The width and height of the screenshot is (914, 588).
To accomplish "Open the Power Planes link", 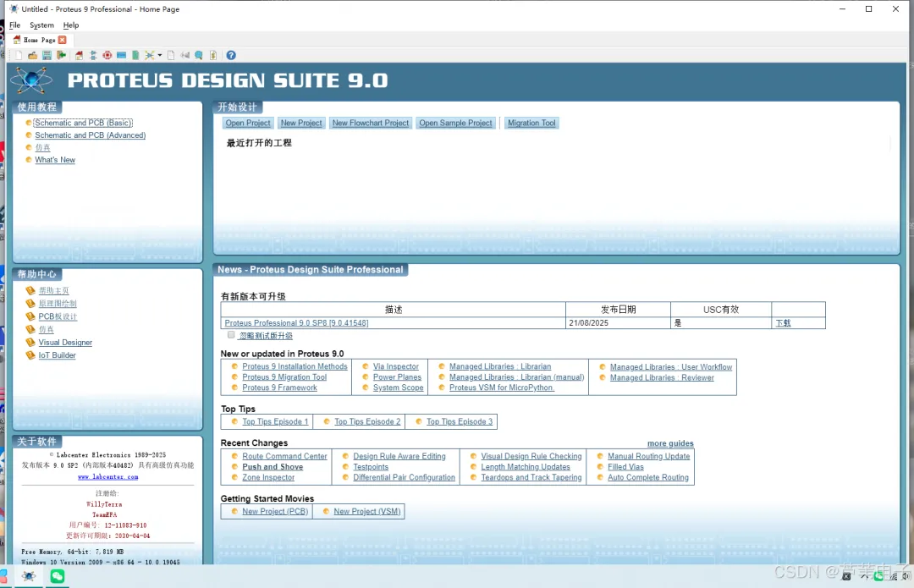I will 397,377.
